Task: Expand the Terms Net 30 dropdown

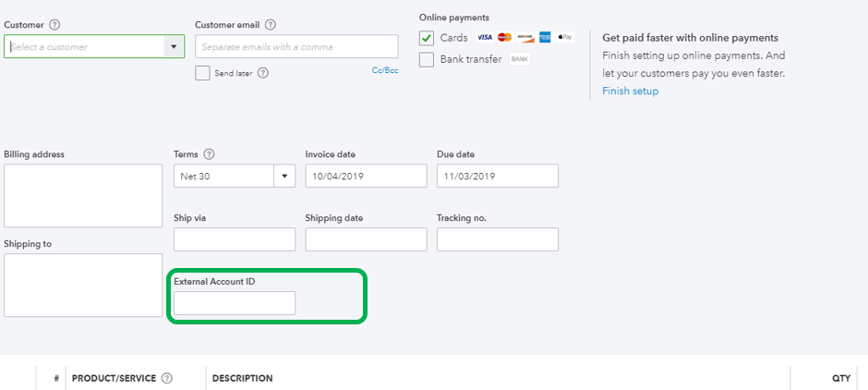Action: tap(284, 177)
